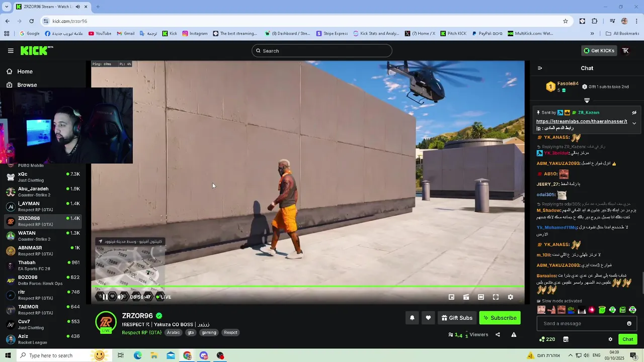The width and height of the screenshot is (644, 362).
Task: Open BOZO96 channel in sidebar
Action: 43,280
